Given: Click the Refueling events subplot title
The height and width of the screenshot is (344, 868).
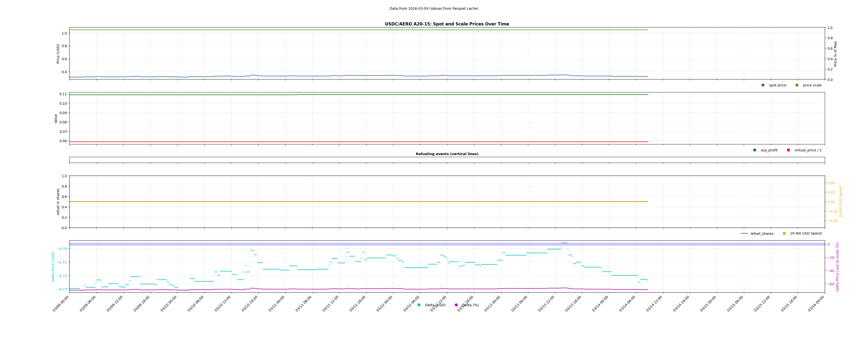Looking at the screenshot, I should [x=447, y=154].
